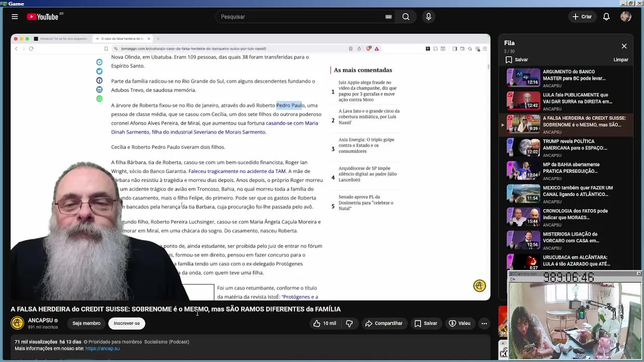Click bookmark icon beside address bar
The width and height of the screenshot is (644, 362).
pyautogui.click(x=106, y=49)
